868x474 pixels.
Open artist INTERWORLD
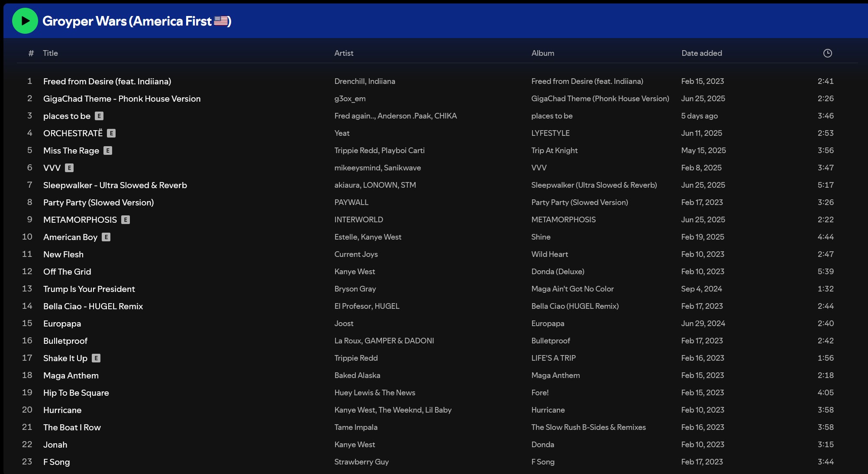click(x=358, y=220)
